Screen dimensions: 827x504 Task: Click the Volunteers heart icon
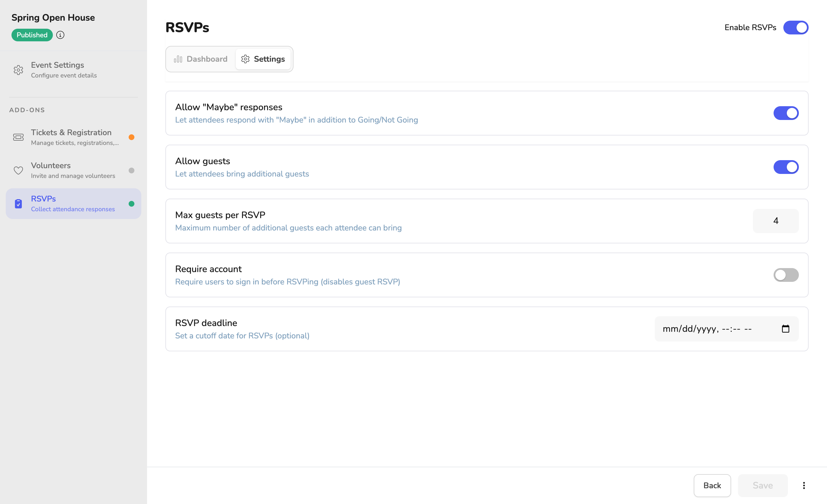(18, 170)
